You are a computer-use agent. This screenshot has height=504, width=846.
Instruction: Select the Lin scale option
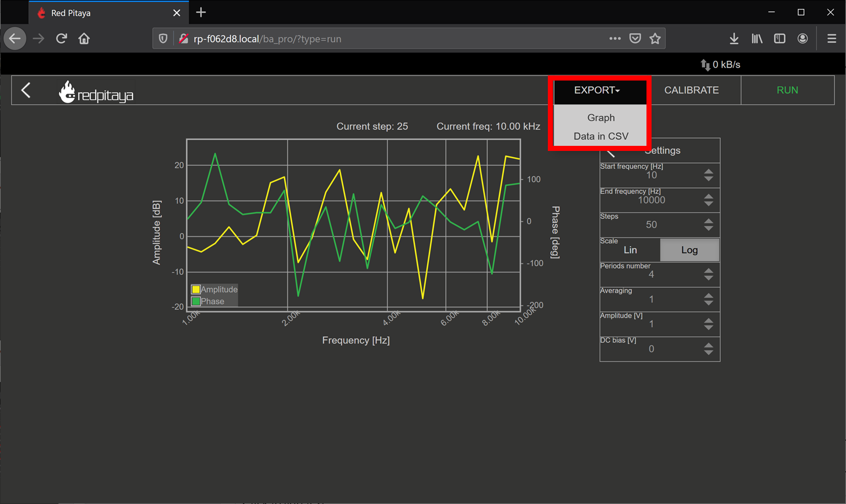pyautogui.click(x=630, y=250)
